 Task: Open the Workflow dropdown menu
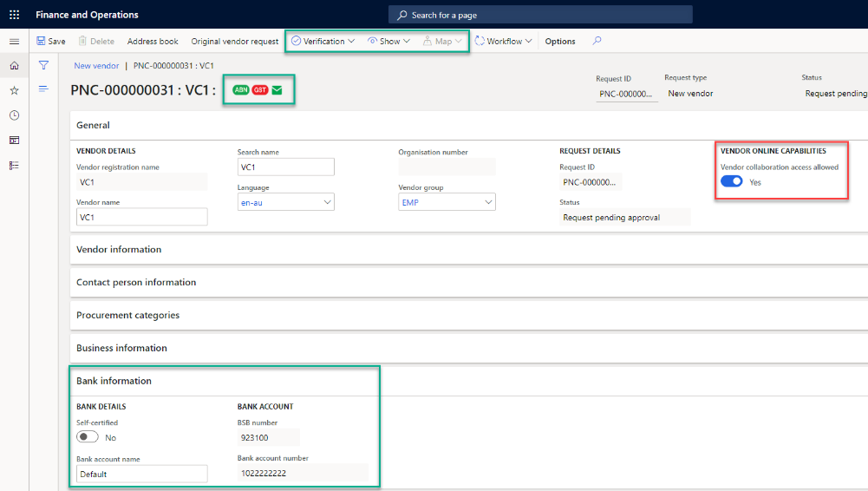pos(504,41)
